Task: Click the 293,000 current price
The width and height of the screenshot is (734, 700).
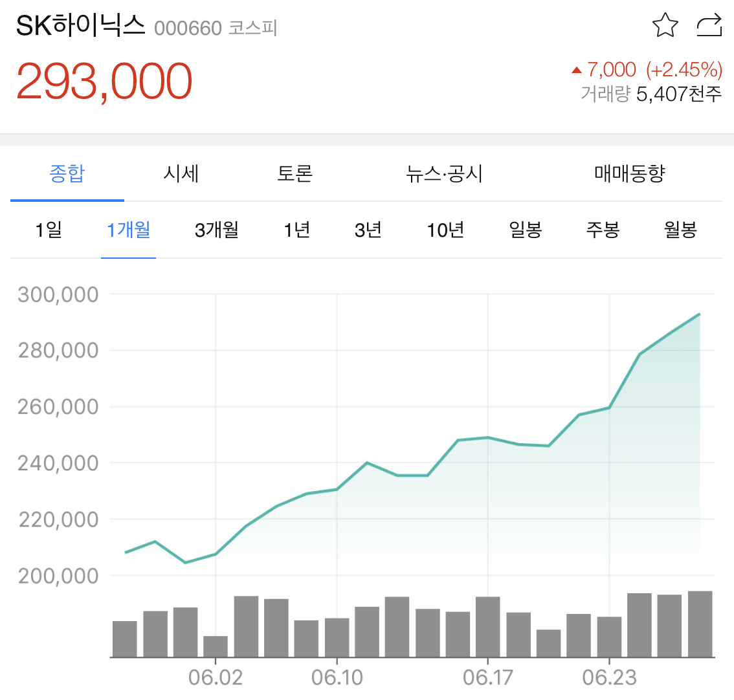Action: [x=104, y=82]
